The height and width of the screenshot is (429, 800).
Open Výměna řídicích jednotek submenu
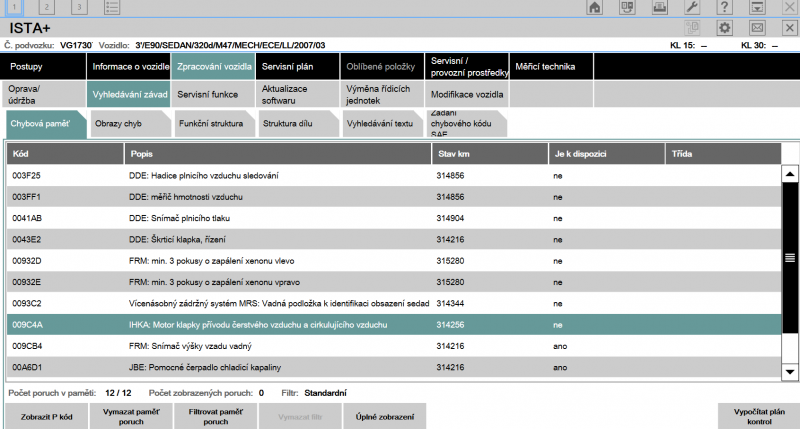[382, 94]
